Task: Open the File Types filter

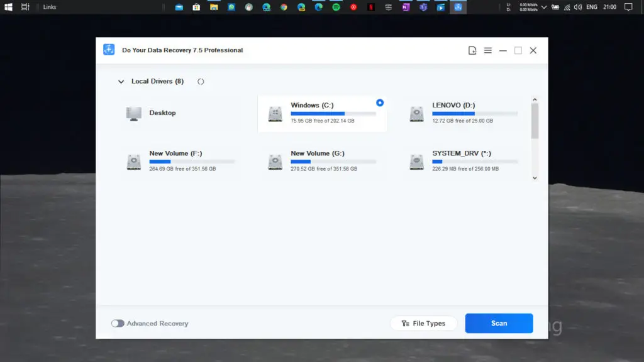Action: 423,324
